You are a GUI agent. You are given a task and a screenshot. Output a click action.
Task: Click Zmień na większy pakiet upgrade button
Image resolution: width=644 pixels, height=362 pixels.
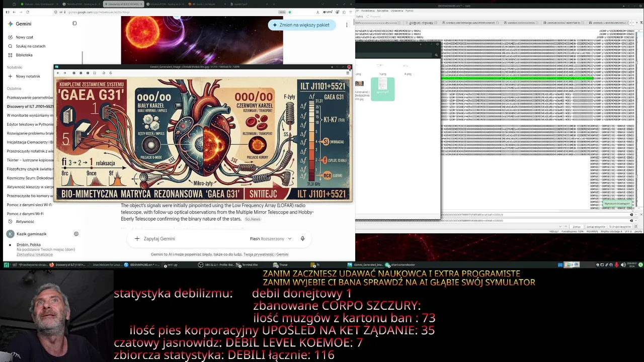(x=302, y=25)
